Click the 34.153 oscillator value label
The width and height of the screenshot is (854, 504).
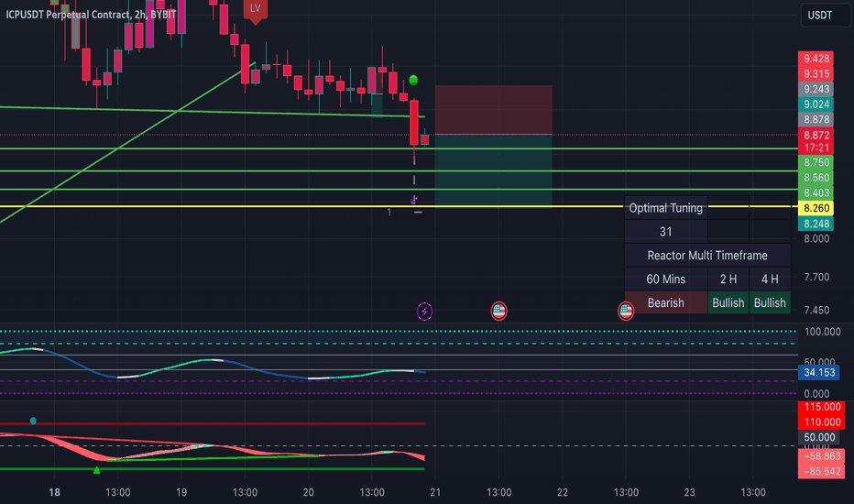[818, 373]
